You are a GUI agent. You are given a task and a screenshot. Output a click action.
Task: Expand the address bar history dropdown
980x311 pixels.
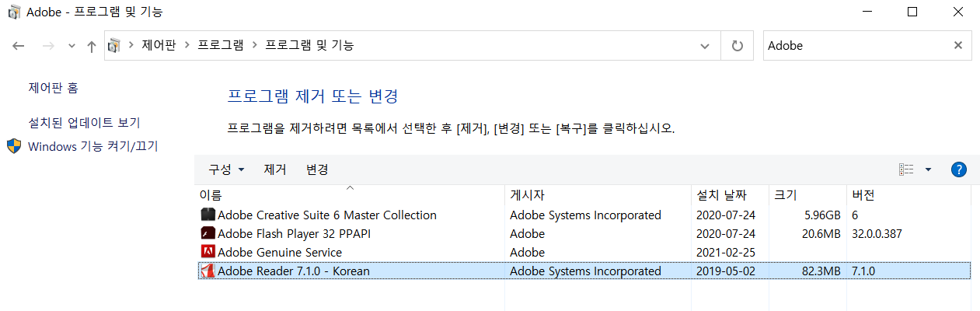point(705,45)
